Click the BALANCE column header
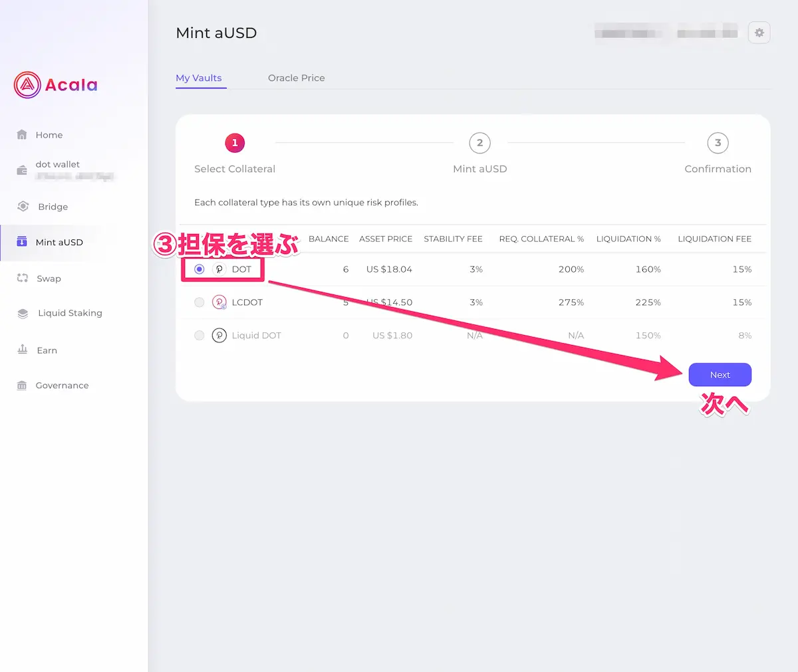 [x=329, y=239]
